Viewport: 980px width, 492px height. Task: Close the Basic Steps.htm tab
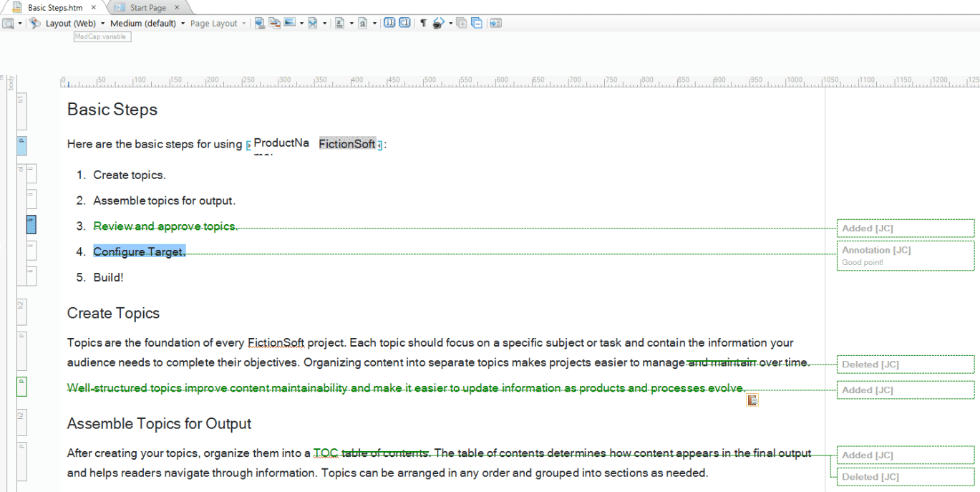(94, 8)
